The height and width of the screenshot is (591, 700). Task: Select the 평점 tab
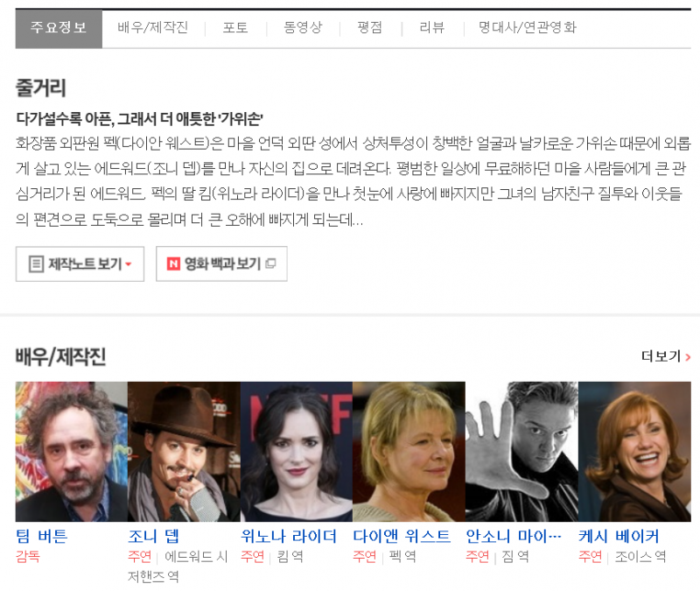point(369,28)
